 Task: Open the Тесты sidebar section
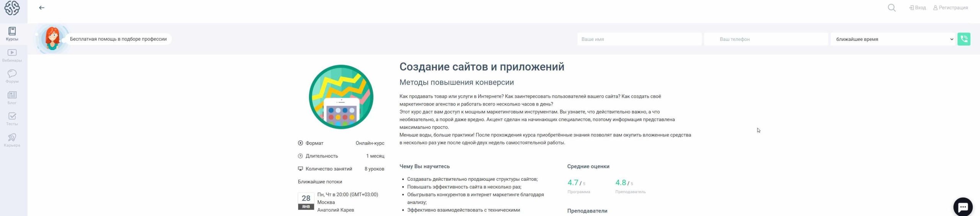12,119
